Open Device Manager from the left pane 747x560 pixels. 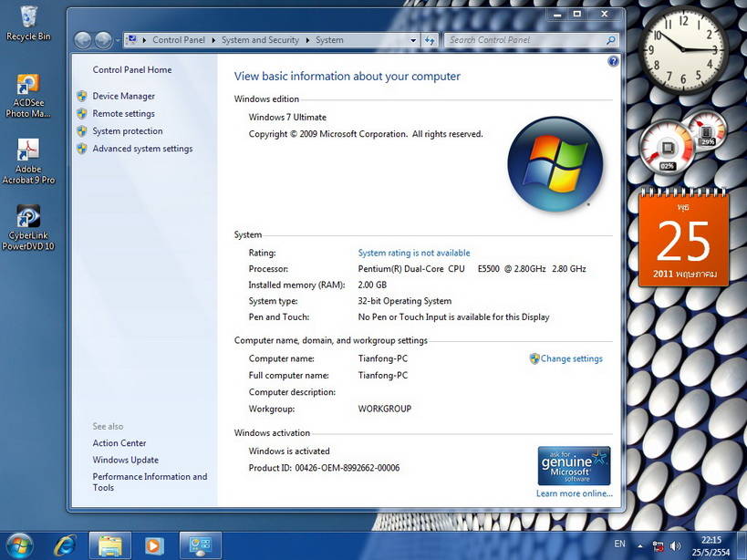pos(123,96)
